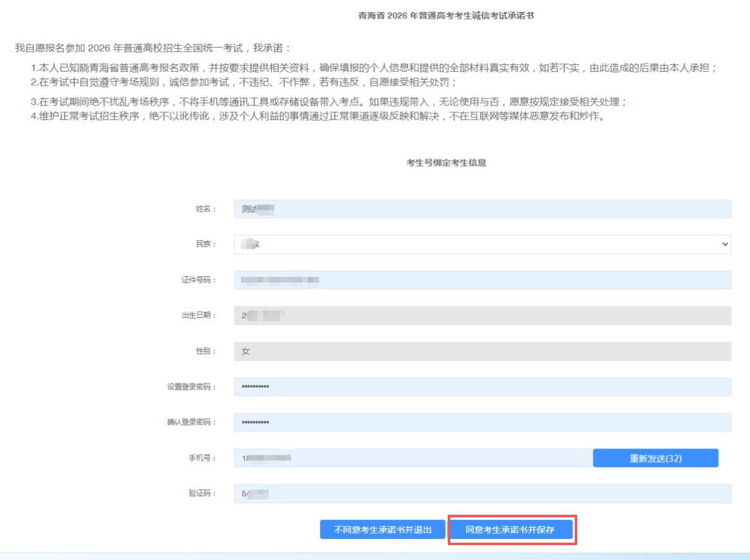This screenshot has height=560, width=750.
Task: Click the sentence starting 我自愿报名参加 2026 年
Action: [152, 48]
